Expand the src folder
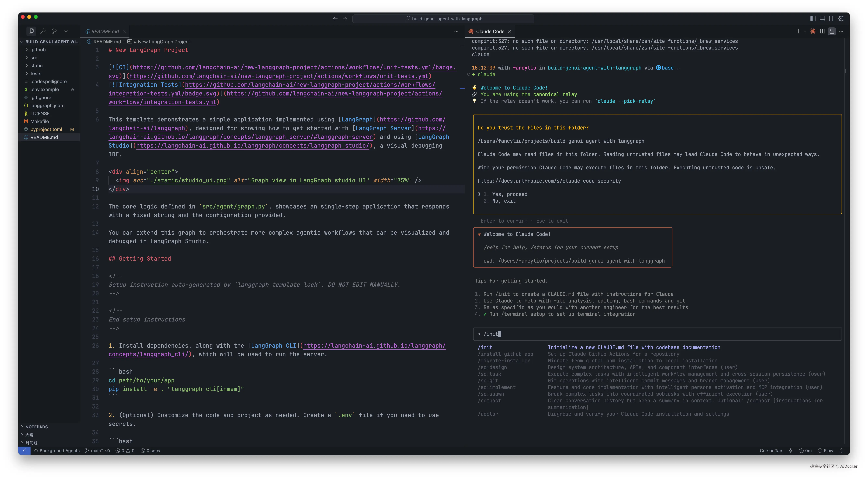The image size is (868, 479). [34, 58]
